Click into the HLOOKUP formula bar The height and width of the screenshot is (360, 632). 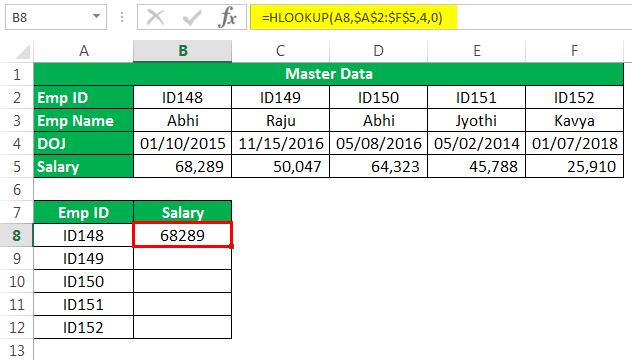[x=441, y=17]
